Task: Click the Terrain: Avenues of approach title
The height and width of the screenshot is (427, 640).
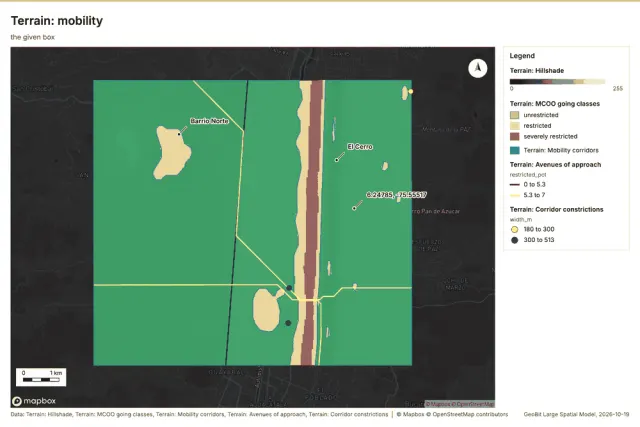Action: pos(555,165)
